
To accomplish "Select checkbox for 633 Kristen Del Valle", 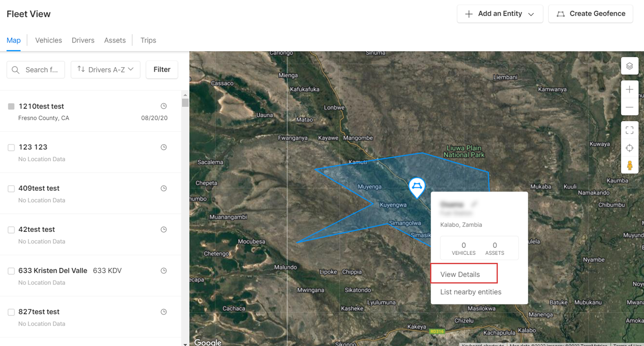I will [11, 271].
